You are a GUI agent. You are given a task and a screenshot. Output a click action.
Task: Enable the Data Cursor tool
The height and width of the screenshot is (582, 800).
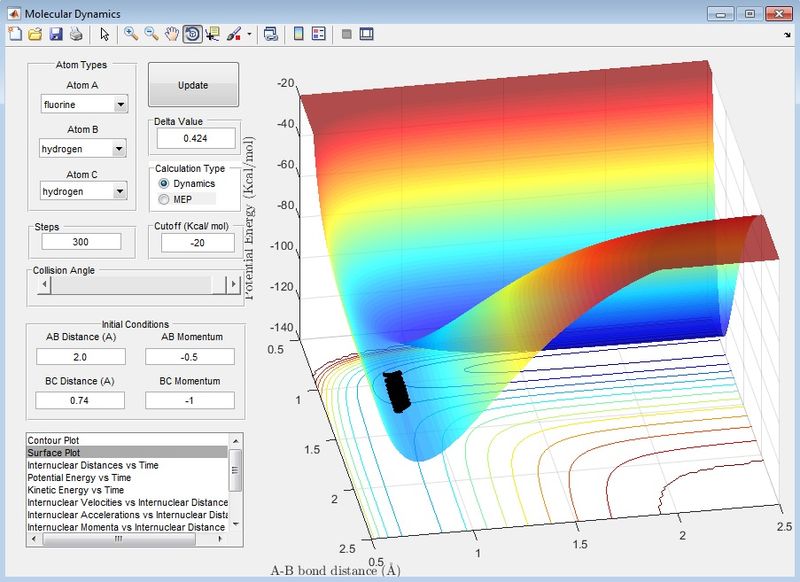click(212, 34)
